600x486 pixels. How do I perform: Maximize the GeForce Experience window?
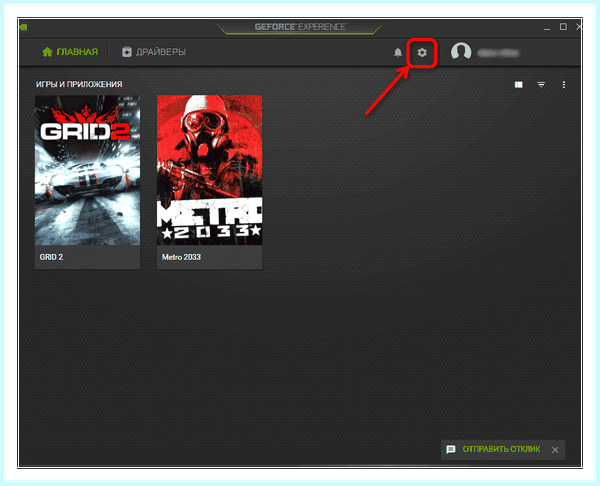click(563, 26)
